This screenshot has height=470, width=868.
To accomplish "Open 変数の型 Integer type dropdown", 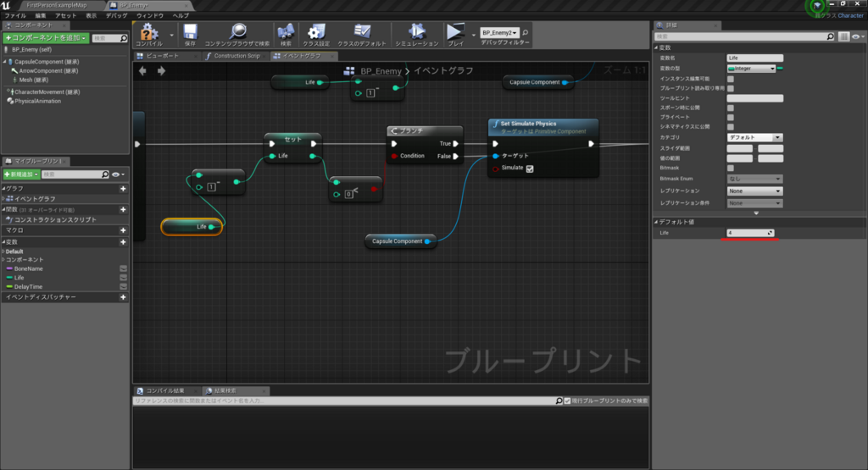I will click(751, 69).
